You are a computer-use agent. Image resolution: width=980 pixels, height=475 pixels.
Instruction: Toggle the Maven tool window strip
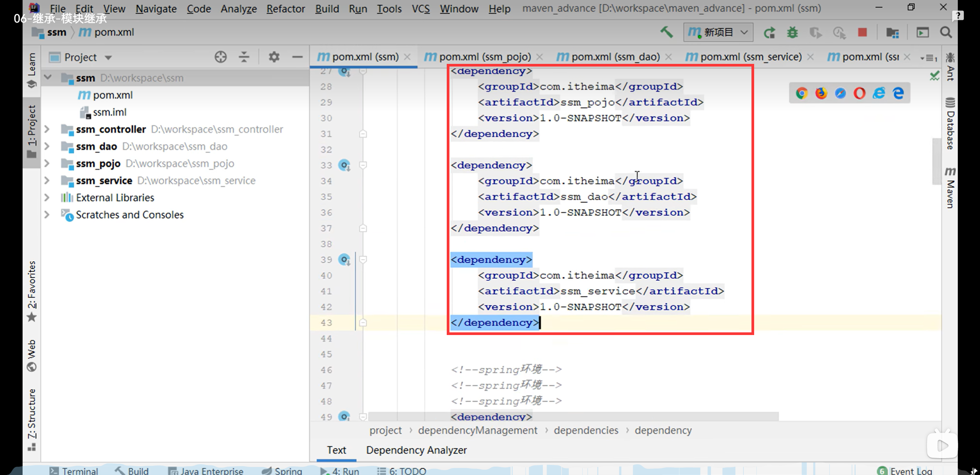[950, 187]
